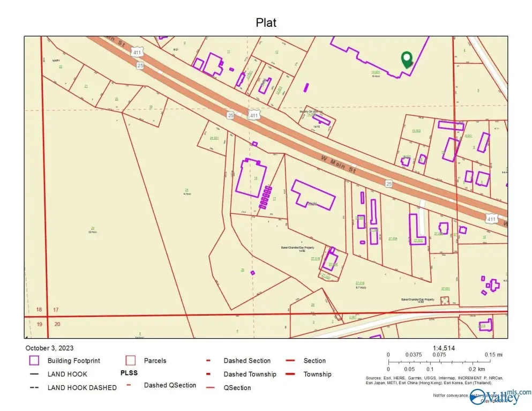The image size is (532, 411).
Task: Click section number 20 at the section corner
Action: (57, 324)
